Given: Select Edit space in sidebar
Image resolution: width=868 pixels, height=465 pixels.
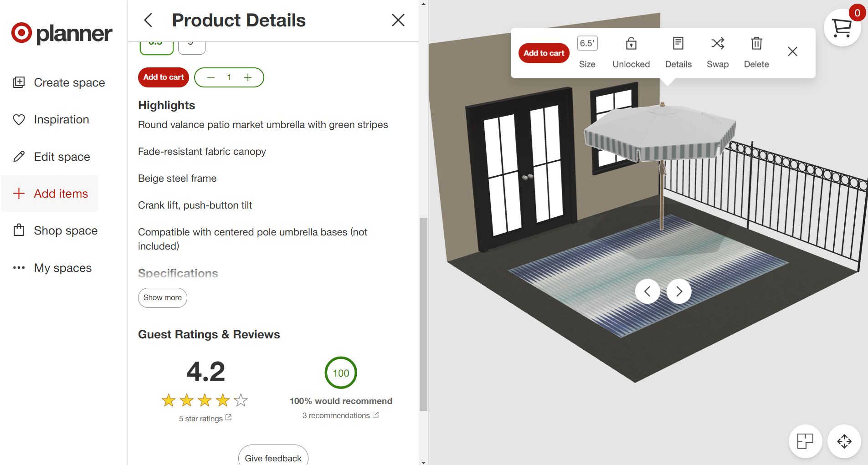Looking at the screenshot, I should [x=51, y=157].
